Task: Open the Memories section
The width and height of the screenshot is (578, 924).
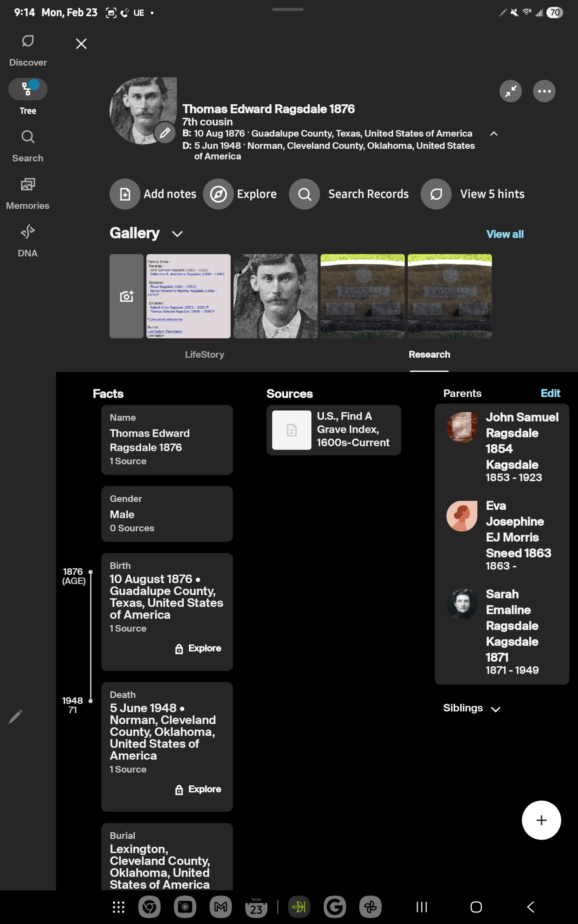Action: pyautogui.click(x=27, y=191)
